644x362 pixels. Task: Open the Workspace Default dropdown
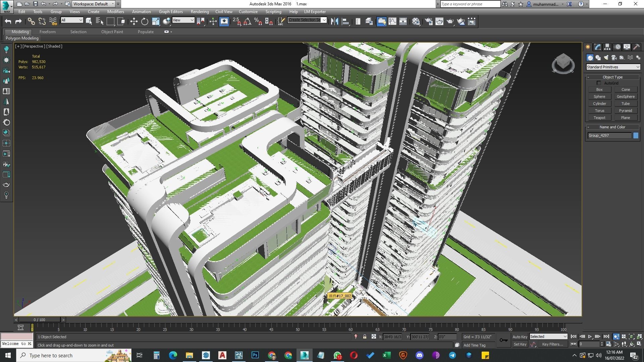[x=94, y=4]
